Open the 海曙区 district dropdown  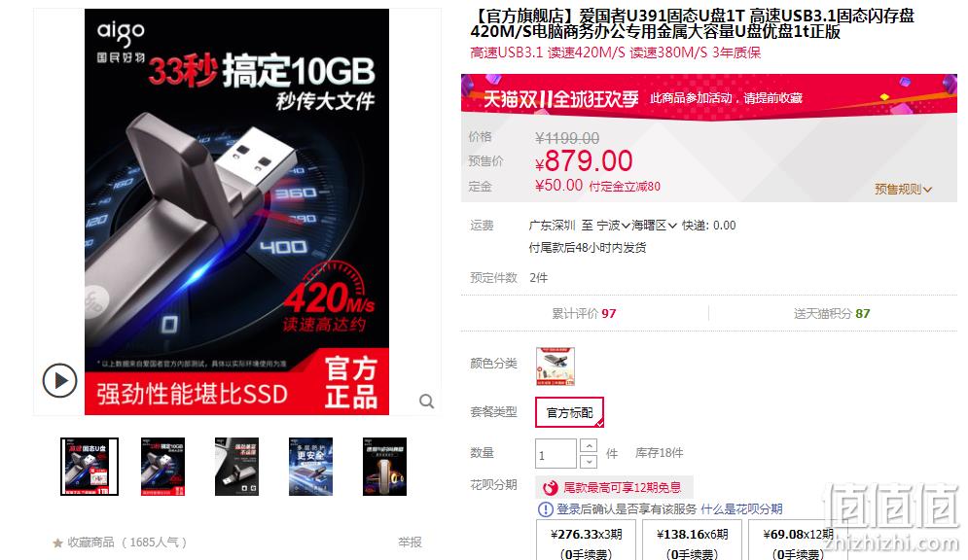coord(654,226)
